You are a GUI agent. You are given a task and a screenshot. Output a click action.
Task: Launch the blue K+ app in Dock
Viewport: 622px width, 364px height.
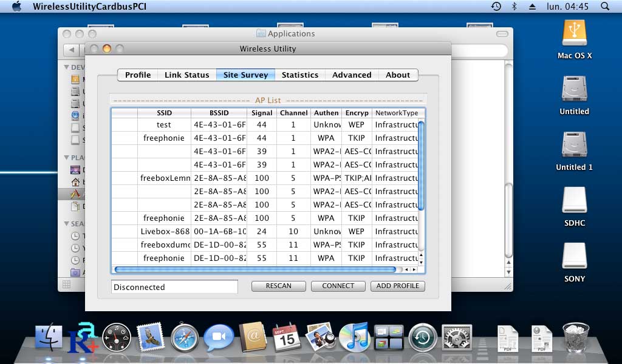83,337
